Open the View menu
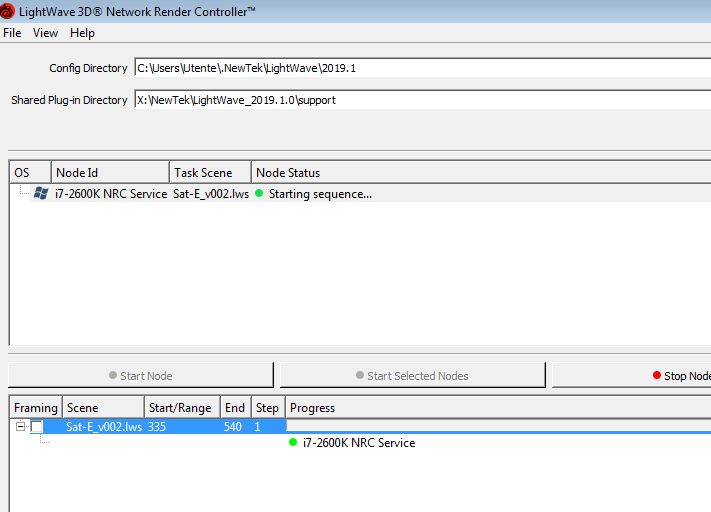 click(45, 33)
